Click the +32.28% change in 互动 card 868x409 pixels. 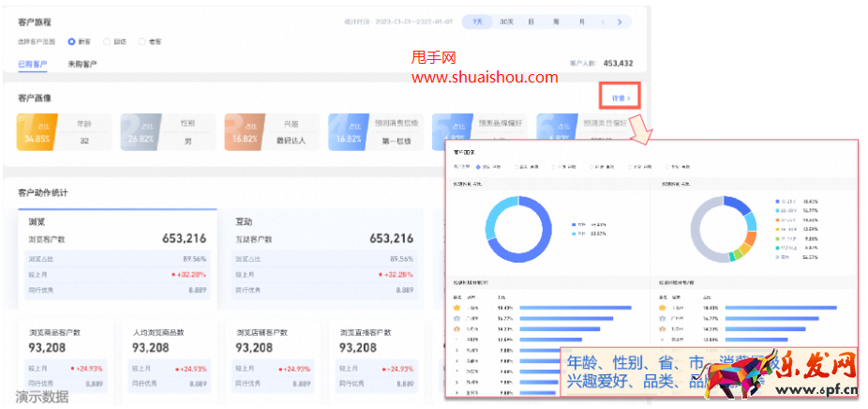tap(396, 274)
